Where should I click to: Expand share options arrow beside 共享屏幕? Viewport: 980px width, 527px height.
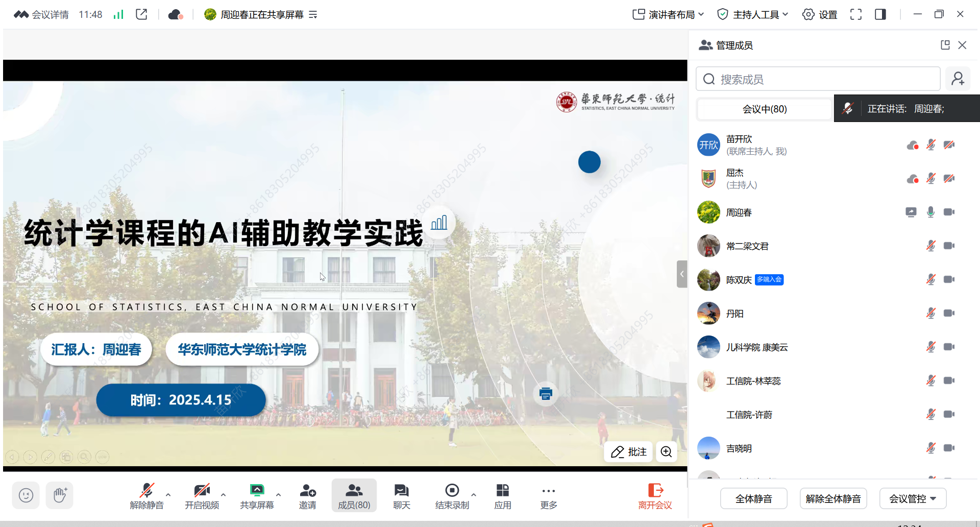click(279, 494)
